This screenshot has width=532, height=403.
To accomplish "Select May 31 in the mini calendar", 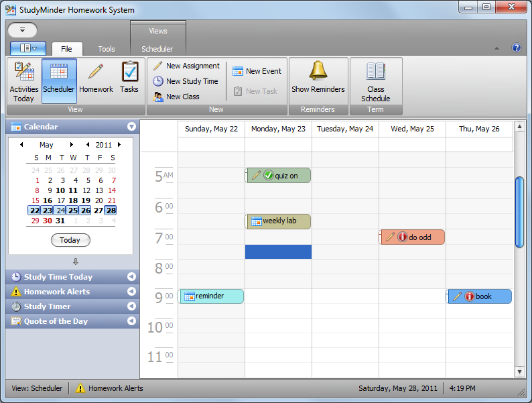I will tap(60, 221).
